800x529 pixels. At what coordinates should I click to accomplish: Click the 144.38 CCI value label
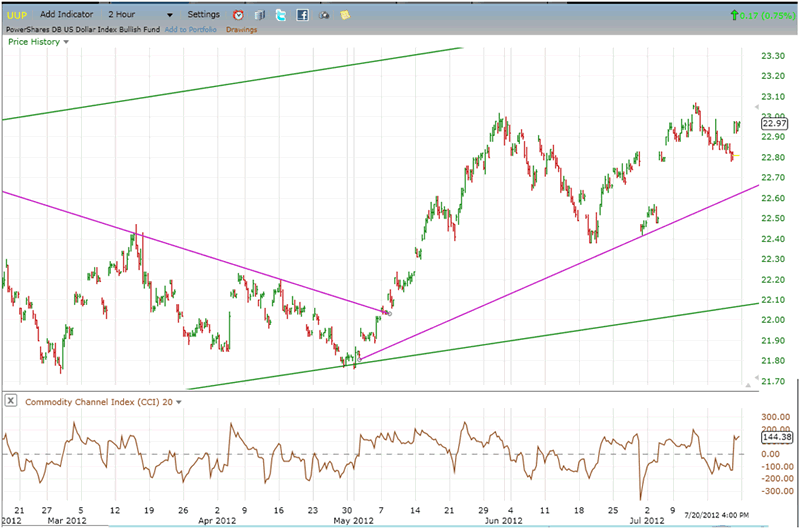tap(776, 437)
